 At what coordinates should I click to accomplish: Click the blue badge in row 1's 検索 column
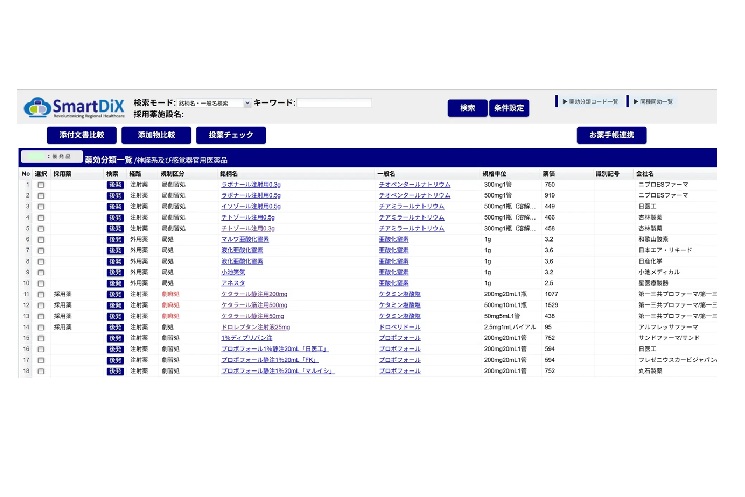[x=115, y=185]
